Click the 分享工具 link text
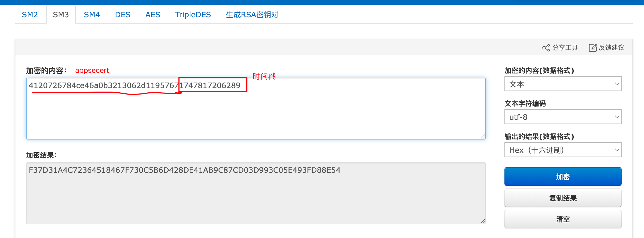Screen dimensions: 644x238 tap(565, 48)
